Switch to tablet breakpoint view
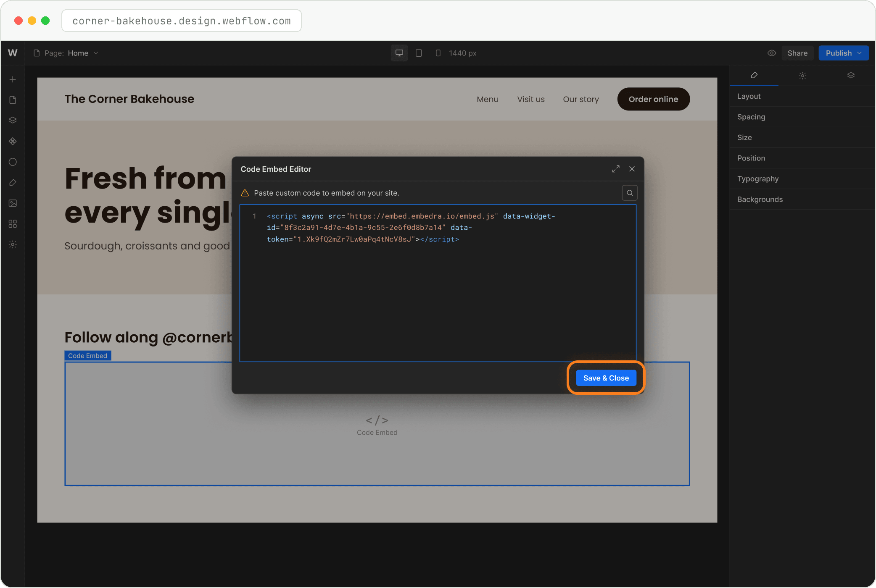 [x=419, y=53]
